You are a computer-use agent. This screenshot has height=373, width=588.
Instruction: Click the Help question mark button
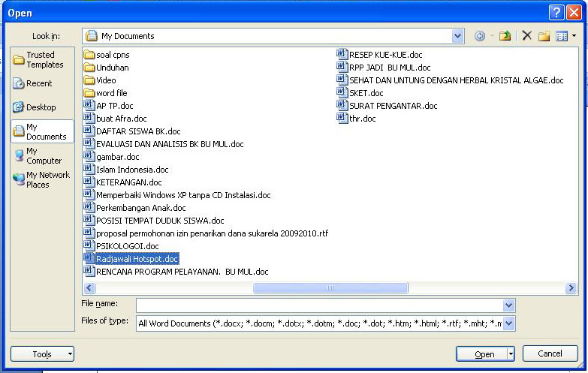click(556, 12)
